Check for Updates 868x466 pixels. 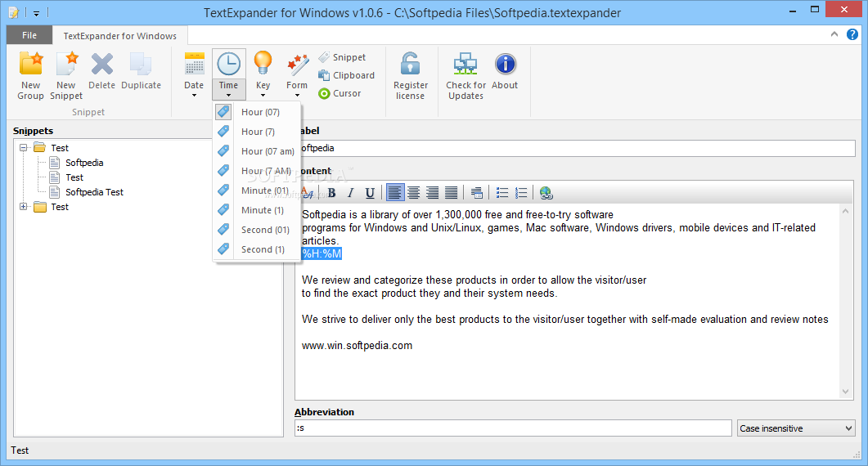pos(465,76)
